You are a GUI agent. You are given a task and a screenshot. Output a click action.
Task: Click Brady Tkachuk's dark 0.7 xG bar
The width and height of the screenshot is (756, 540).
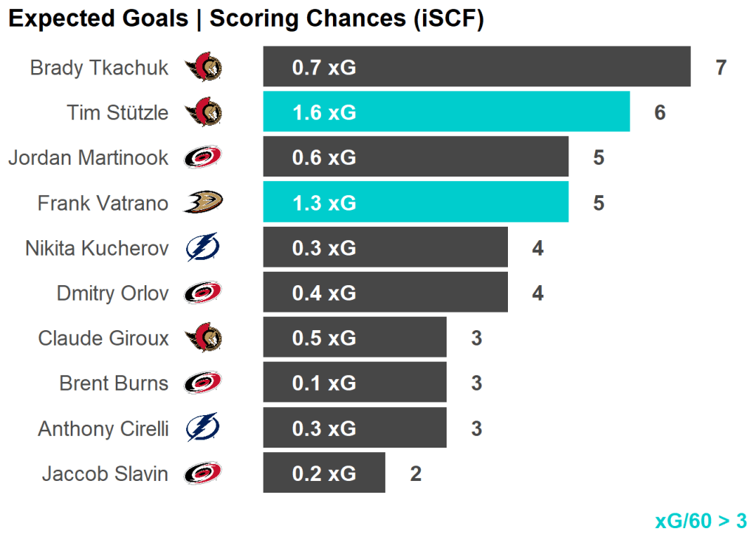tap(476, 67)
